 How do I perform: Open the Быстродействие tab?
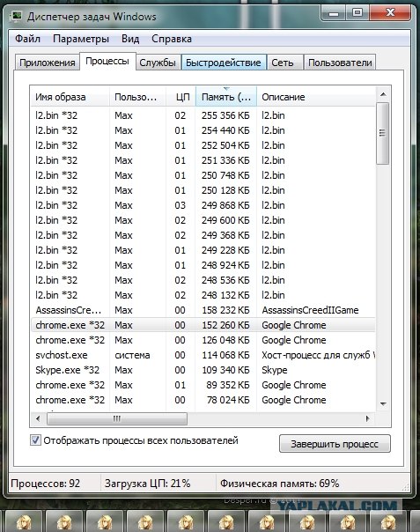(224, 63)
